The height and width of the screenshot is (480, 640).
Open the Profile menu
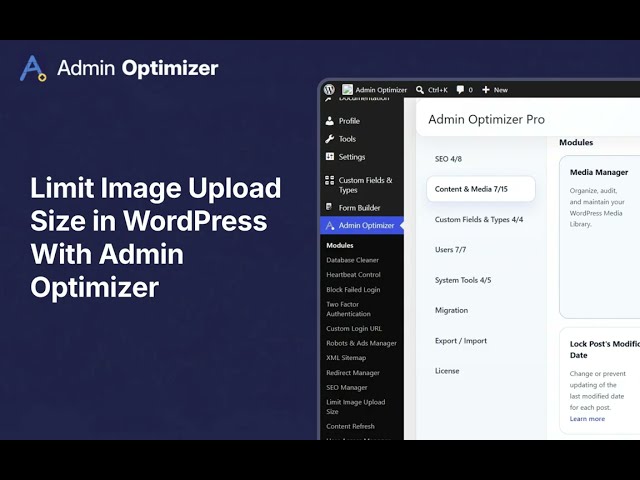tap(349, 121)
